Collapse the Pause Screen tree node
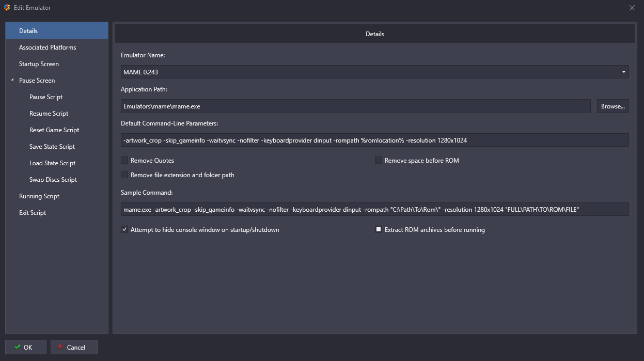This screenshot has height=361, width=644. point(12,80)
